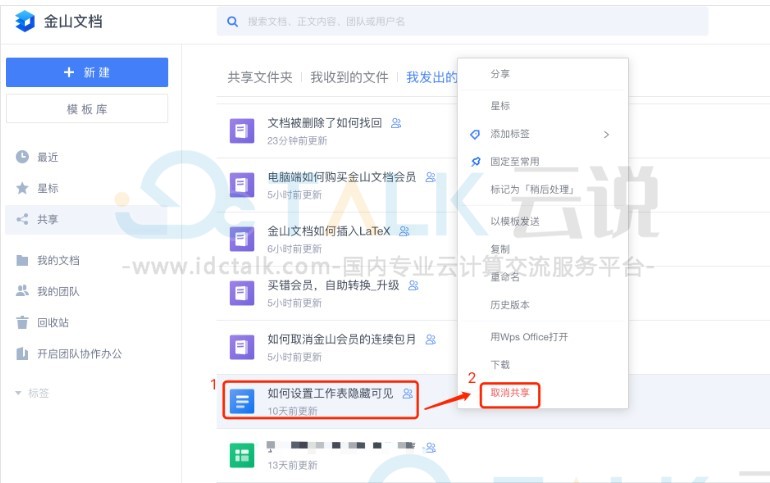Screen dimensions: 770x483
Task: Click share icon beside 文档被删除了如何找回
Action: click(396, 123)
